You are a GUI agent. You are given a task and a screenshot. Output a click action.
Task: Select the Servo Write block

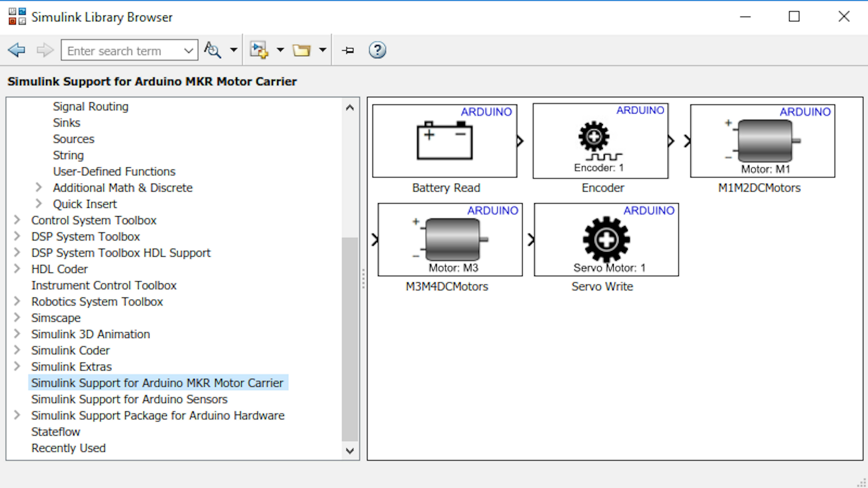click(x=607, y=239)
